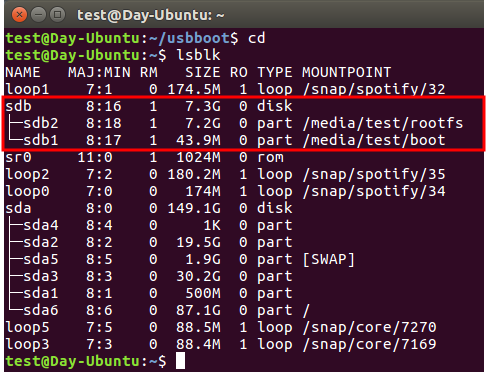The width and height of the screenshot is (487, 373).
Task: Select the /snap/spotify/34 mount path
Action: (374, 191)
